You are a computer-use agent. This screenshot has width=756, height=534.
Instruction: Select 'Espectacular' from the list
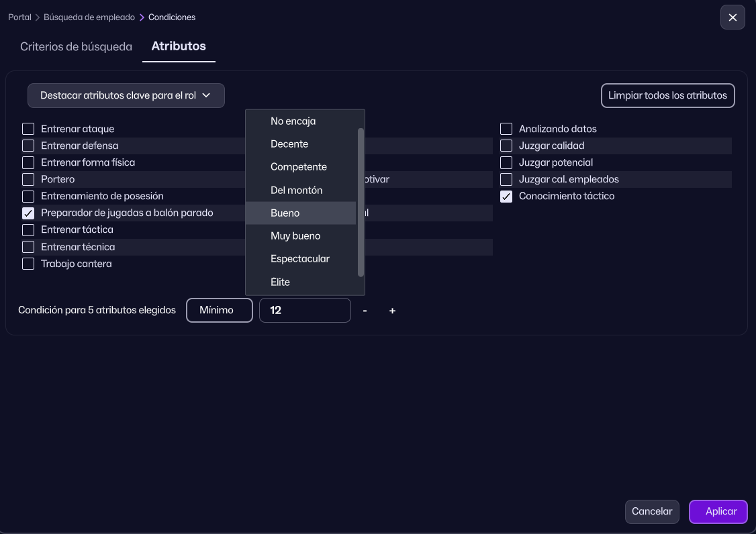click(300, 259)
